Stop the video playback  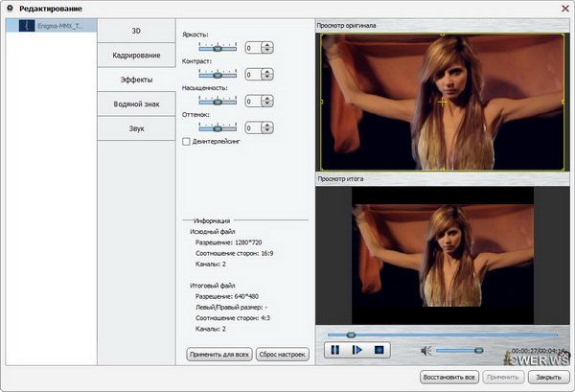(379, 351)
